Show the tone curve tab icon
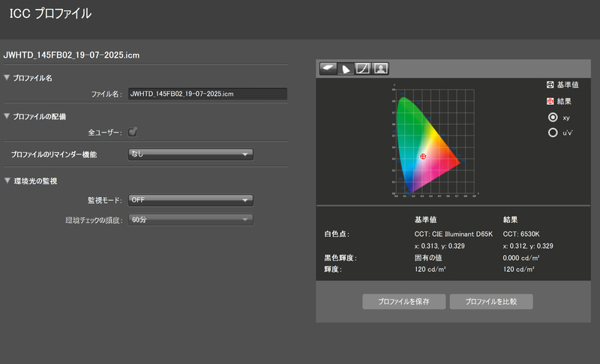Viewport: 600px width, 364px height. tap(363, 69)
